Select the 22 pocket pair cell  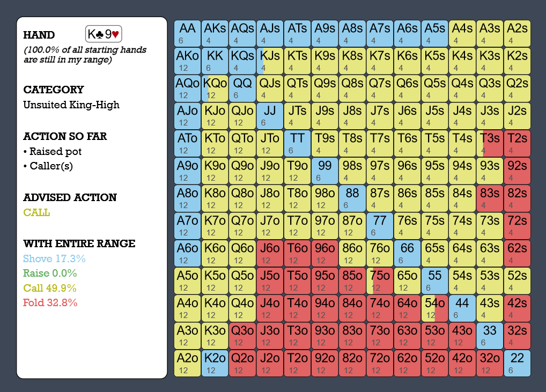[518, 364]
